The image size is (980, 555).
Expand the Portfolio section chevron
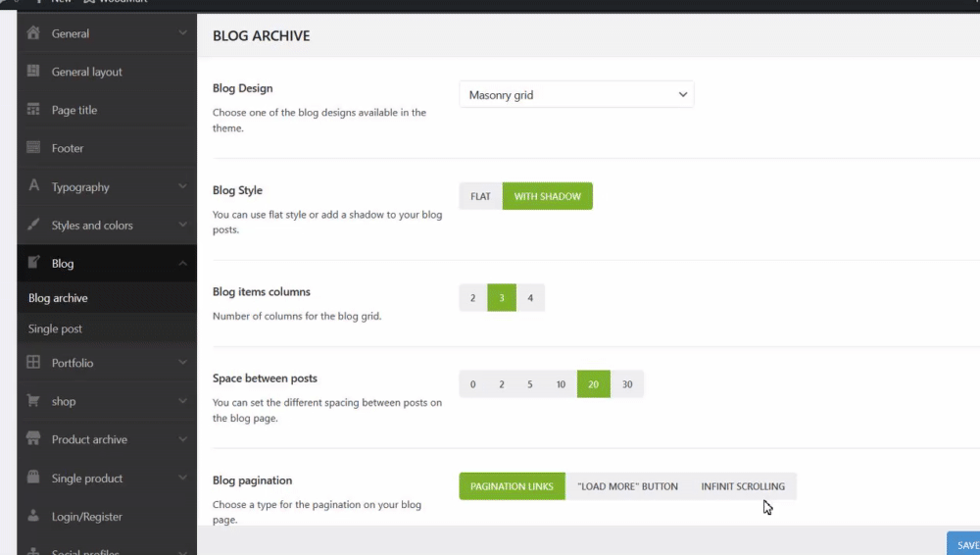(182, 362)
